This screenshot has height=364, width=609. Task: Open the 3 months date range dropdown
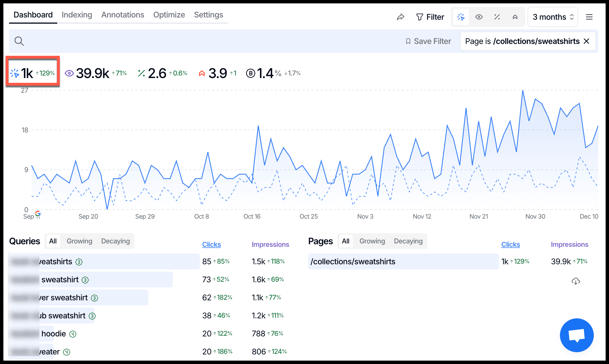(x=553, y=17)
